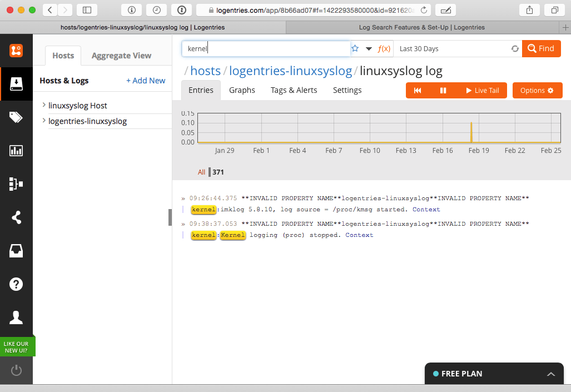Open Context link for logging stopped entry
571x392 pixels.
[x=359, y=235]
